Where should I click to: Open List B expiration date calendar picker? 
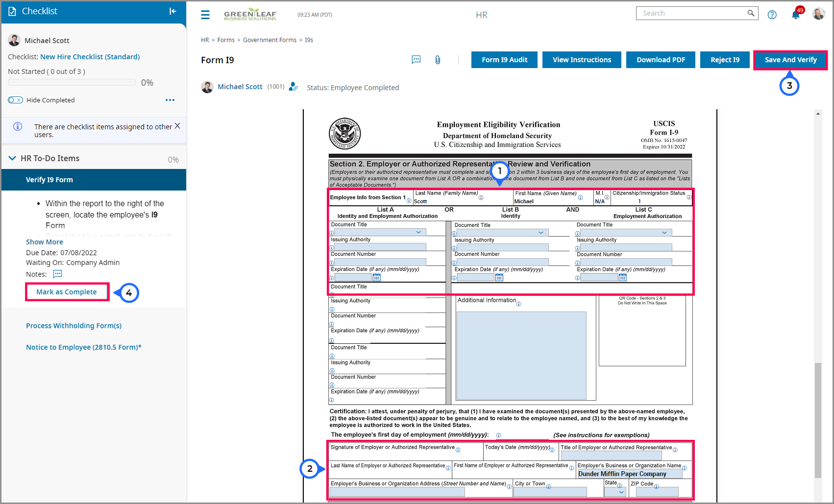(x=499, y=277)
